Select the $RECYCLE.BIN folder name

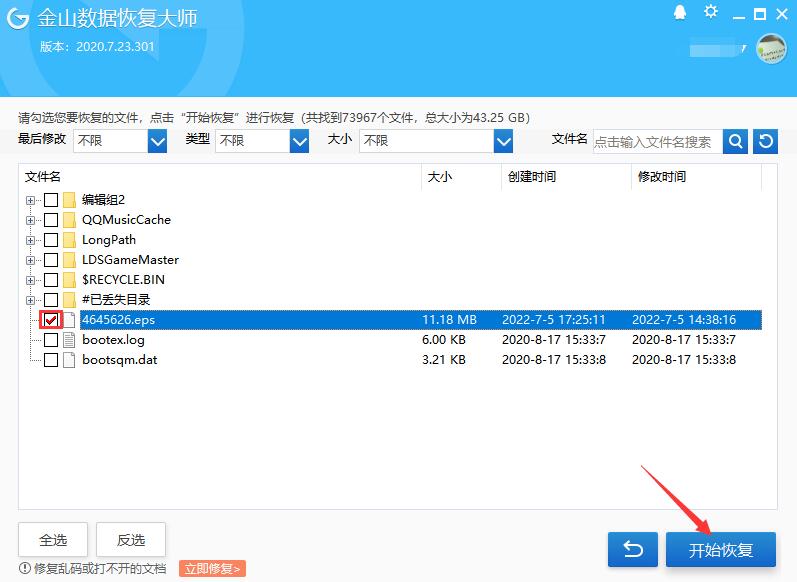[x=124, y=280]
